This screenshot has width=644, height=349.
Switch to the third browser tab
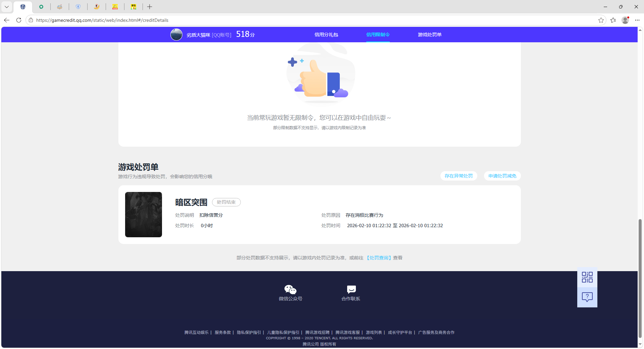[60, 7]
